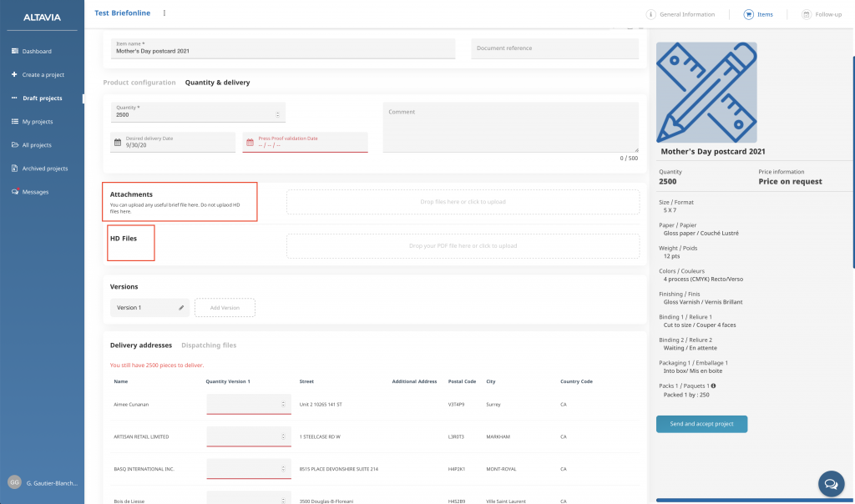Click the Add Version button
Image resolution: width=855 pixels, height=504 pixels.
coord(225,308)
